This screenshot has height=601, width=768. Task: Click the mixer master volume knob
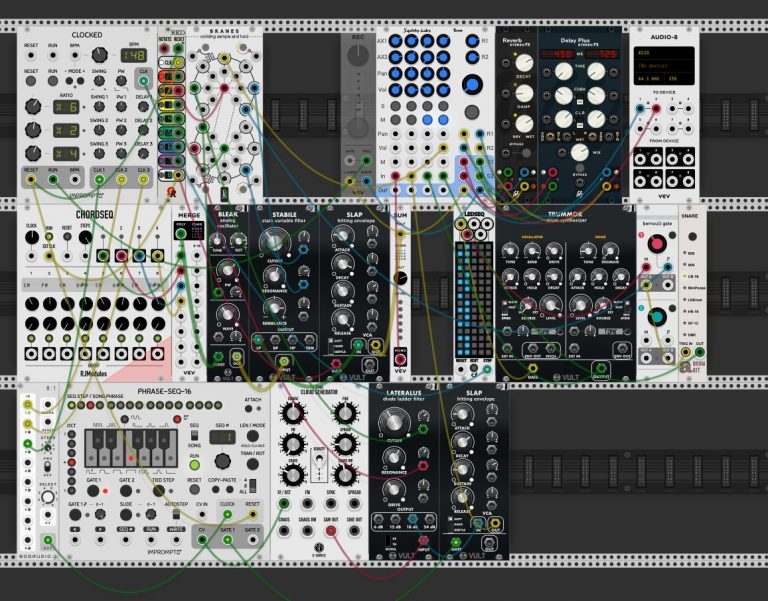(472, 84)
